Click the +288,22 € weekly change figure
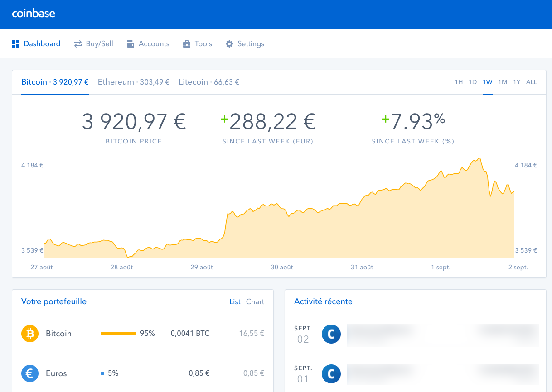552x392 pixels. pyautogui.click(x=268, y=121)
